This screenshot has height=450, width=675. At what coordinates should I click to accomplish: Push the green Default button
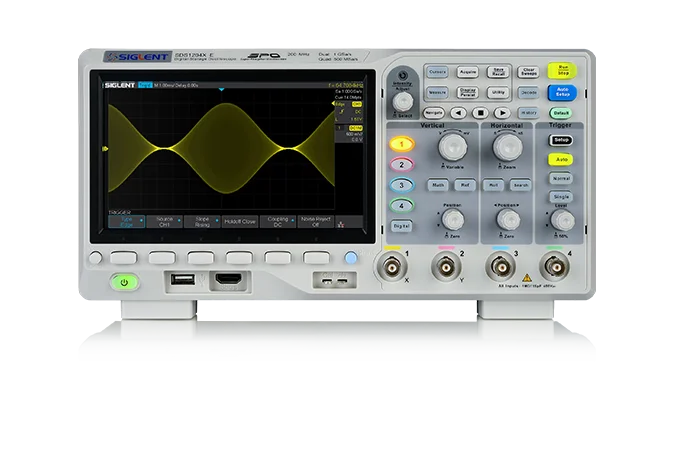point(561,113)
